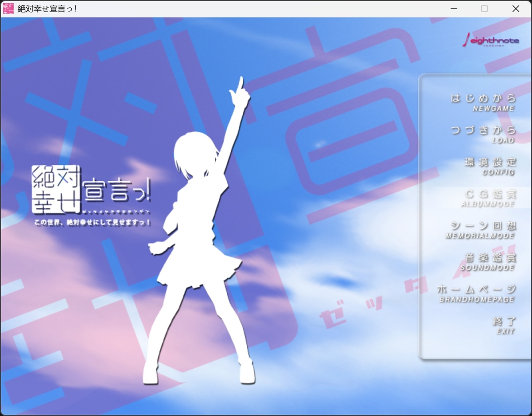
Task: Click the tagline この世界、絶対幸せにして見せますっ!
Action: [x=92, y=222]
